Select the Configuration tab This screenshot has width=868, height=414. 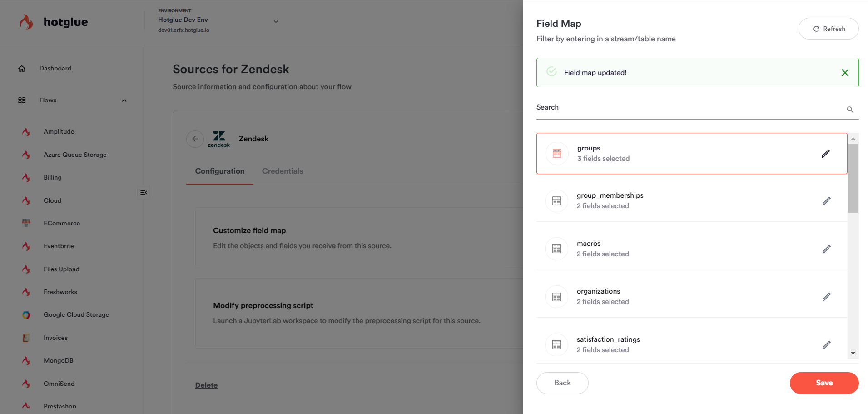pyautogui.click(x=220, y=171)
